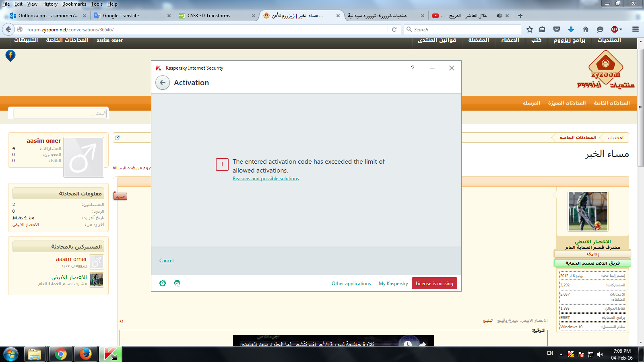Viewport: 644px width, 362px height.
Task: Click the red activation error icon
Action: click(222, 165)
